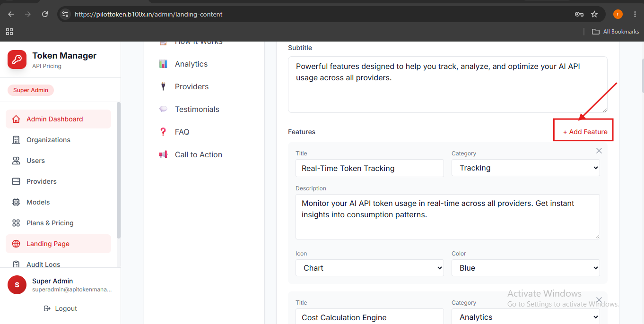
Task: Open Organizations in the sidebar
Action: (x=59, y=140)
